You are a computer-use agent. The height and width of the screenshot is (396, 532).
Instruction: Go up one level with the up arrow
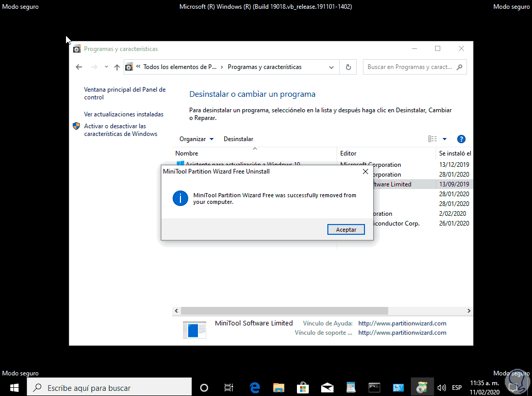[x=117, y=67]
